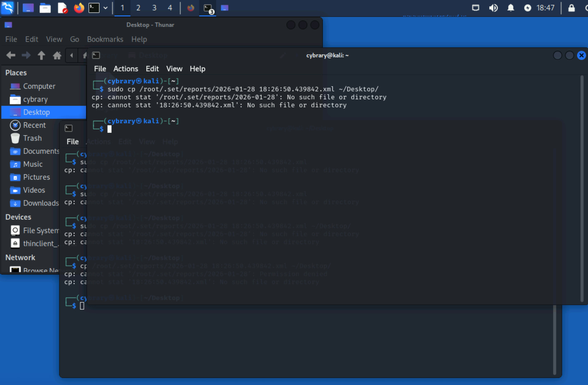Click the parent folder up arrow
Viewport: 588px width, 385px height.
coord(41,55)
